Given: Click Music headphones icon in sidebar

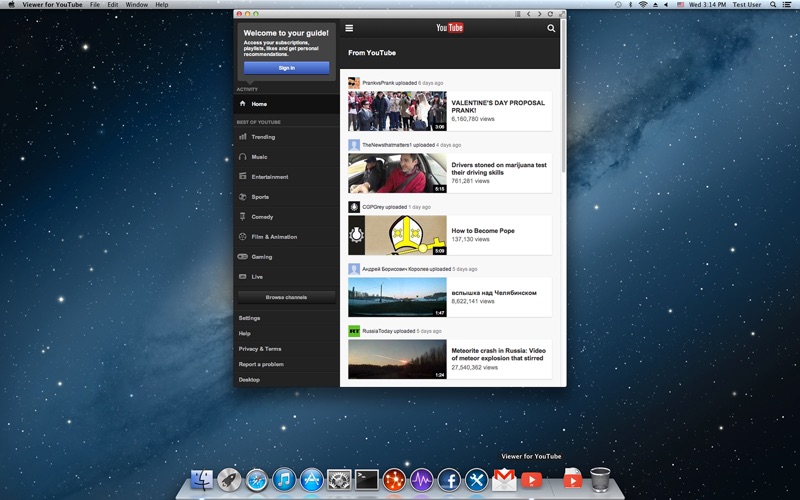Looking at the screenshot, I should coord(243,157).
